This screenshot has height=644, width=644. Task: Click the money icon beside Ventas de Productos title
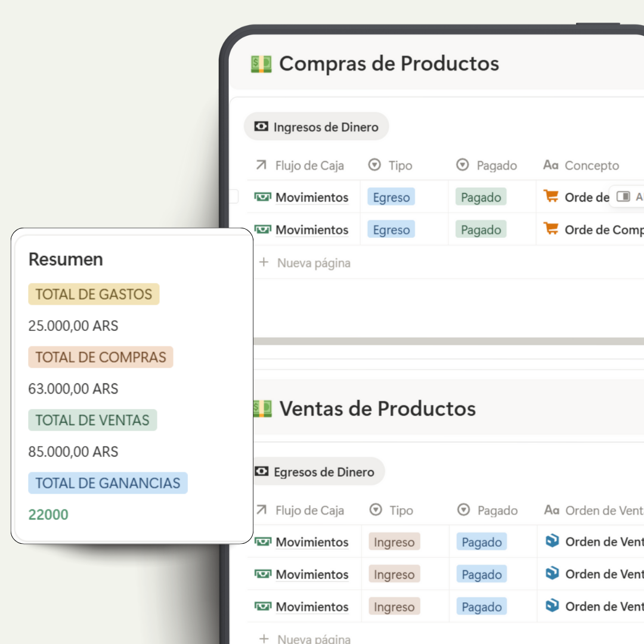click(x=262, y=408)
